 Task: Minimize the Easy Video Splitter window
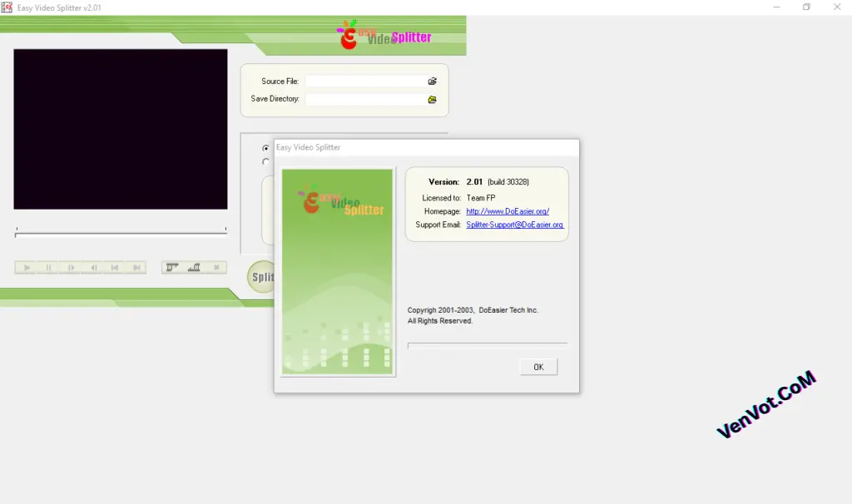(776, 7)
